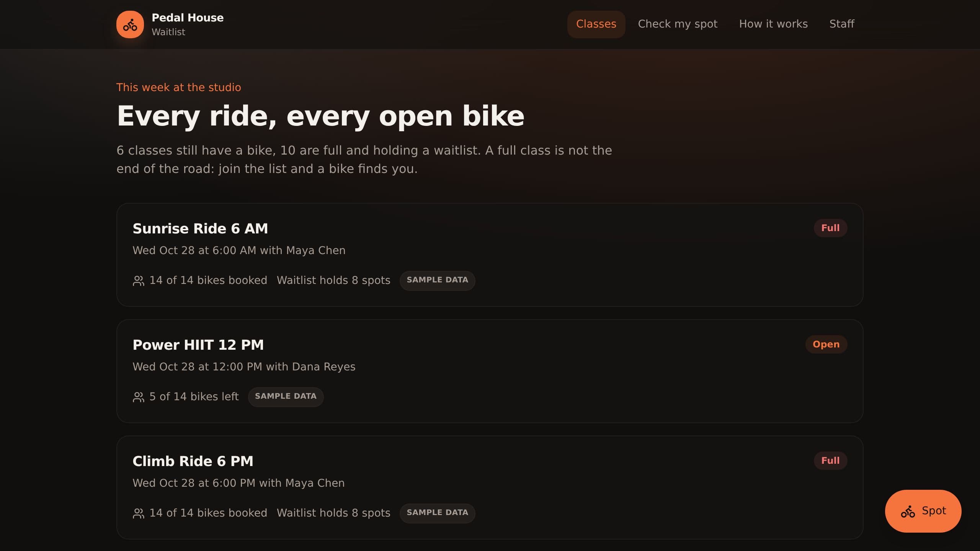This screenshot has width=980, height=551.
Task: Click the riders icon on Sunrise Ride card
Action: pos(139,280)
